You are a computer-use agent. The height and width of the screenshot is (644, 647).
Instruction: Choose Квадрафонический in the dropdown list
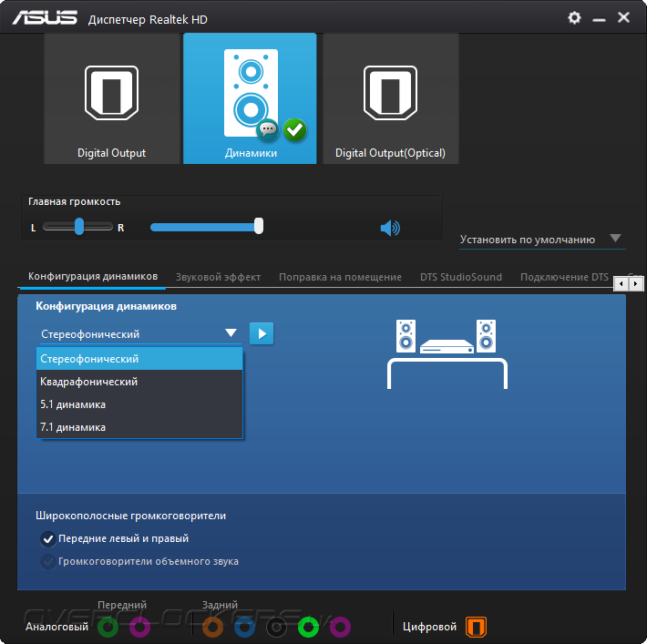click(x=139, y=382)
